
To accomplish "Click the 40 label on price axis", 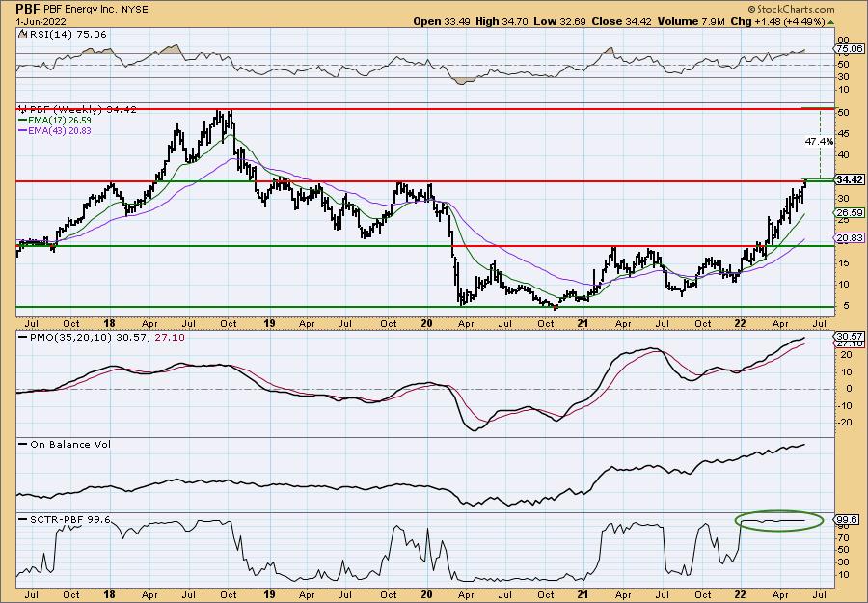I will [x=844, y=155].
